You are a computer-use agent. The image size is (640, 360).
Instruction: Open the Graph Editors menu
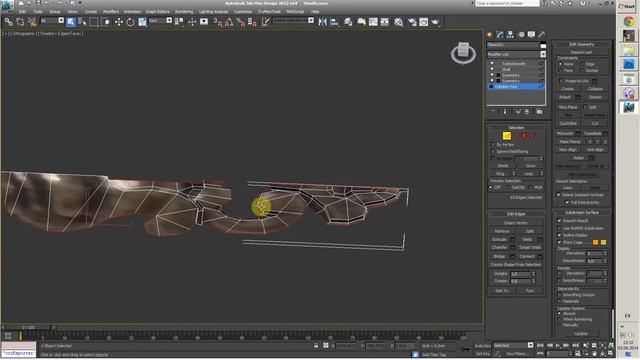(x=158, y=12)
